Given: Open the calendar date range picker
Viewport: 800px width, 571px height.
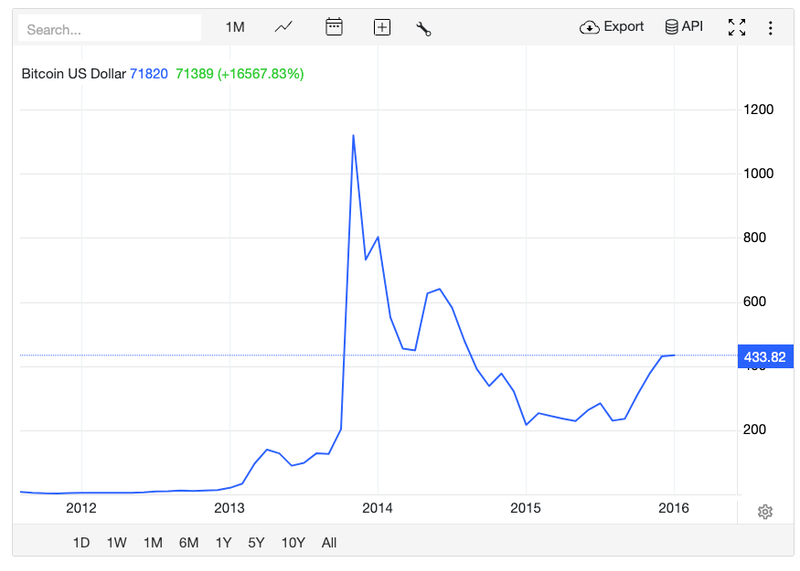Looking at the screenshot, I should 334,27.
